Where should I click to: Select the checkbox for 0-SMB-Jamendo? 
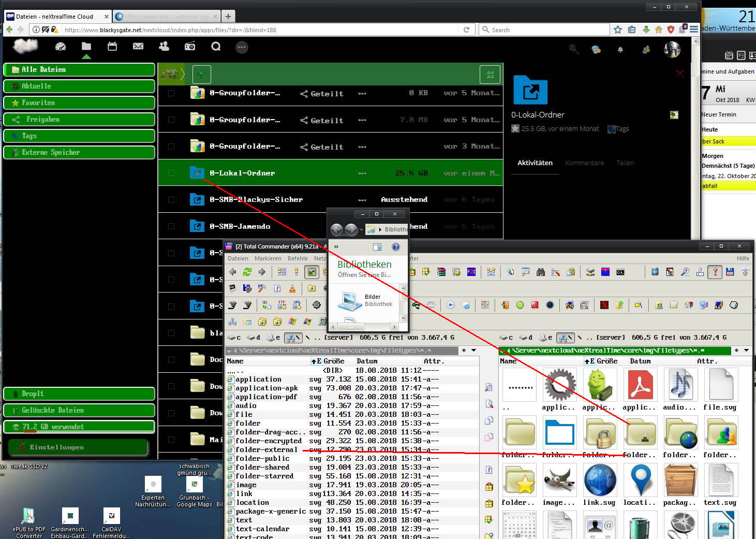pyautogui.click(x=171, y=226)
